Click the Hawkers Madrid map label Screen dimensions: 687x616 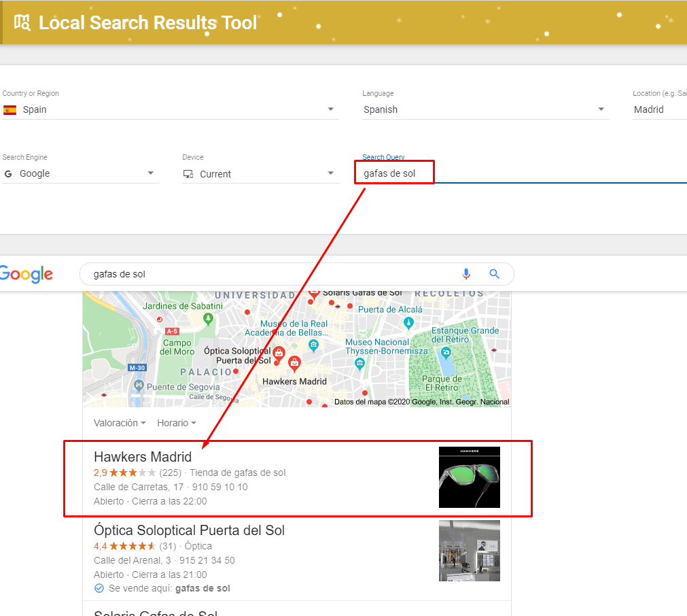294,381
